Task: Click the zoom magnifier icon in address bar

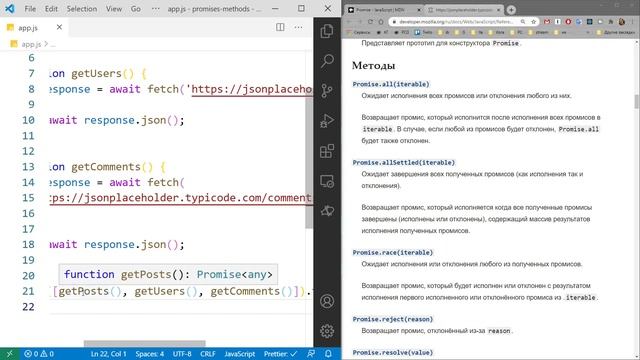Action: click(x=523, y=22)
